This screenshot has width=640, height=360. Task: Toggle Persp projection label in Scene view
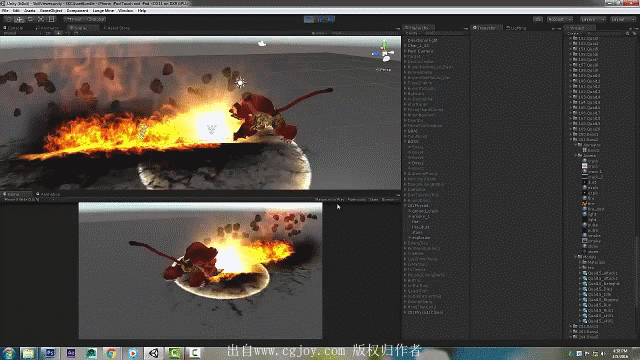[x=384, y=70]
